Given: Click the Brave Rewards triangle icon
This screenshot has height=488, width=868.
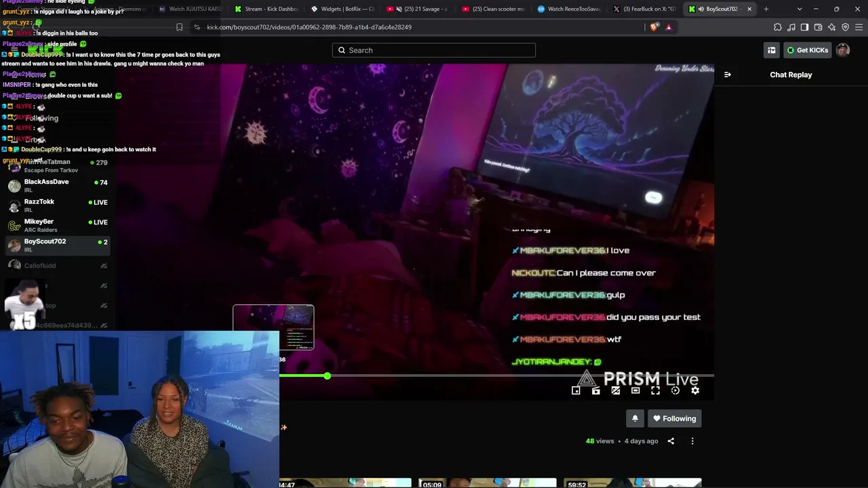Looking at the screenshot, I should (669, 27).
